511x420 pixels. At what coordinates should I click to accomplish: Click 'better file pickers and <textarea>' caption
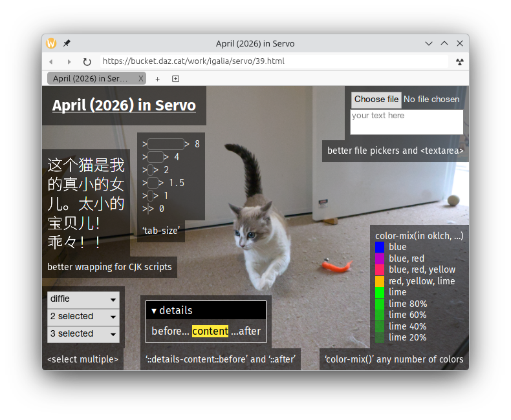(x=395, y=151)
